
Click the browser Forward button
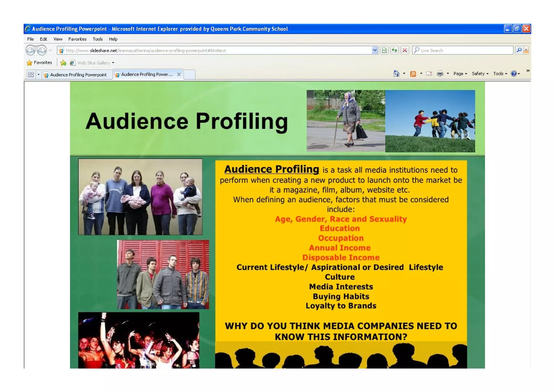pos(41,50)
